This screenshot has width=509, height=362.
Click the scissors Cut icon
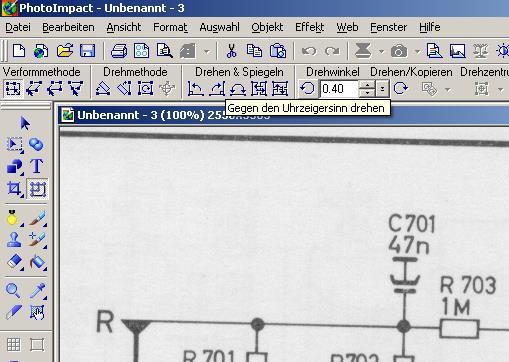click(x=231, y=51)
